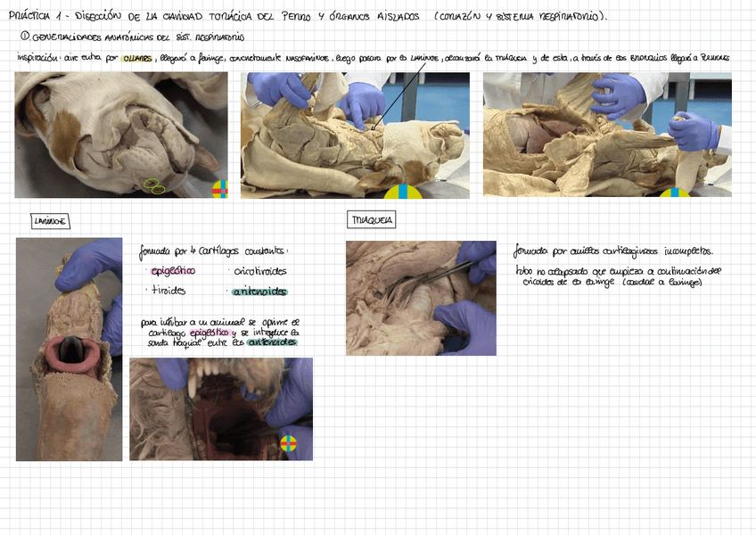Click the word cricotiroides in the list
Image resolution: width=756 pixels, height=535 pixels.
[260, 271]
